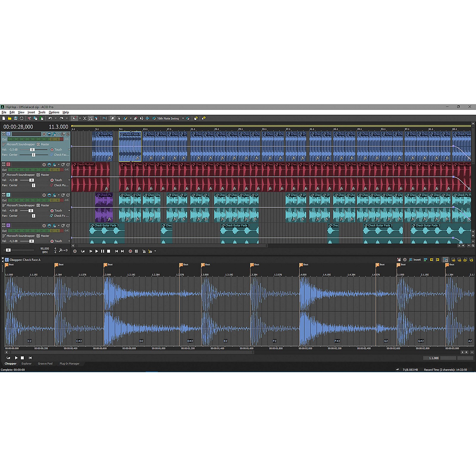Viewport: 476px width, 476px height.
Task: Undo the last action with toolbar arrow
Action: click(x=50, y=118)
